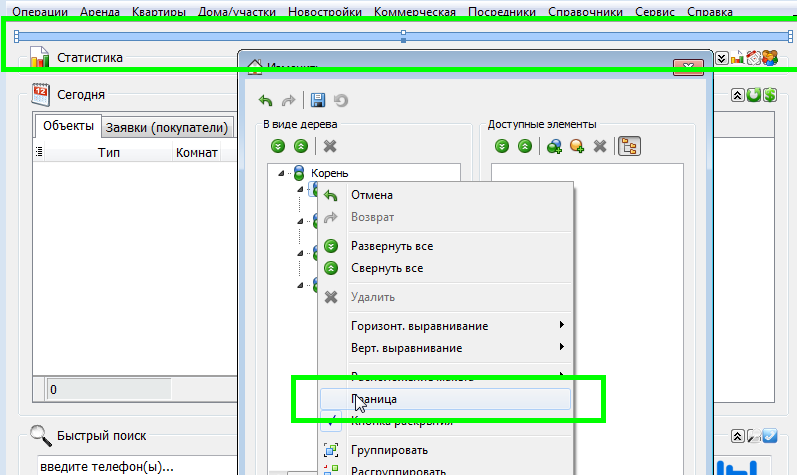Click the tree view icon in available elements
The width and height of the screenshot is (797, 475).
click(x=629, y=146)
